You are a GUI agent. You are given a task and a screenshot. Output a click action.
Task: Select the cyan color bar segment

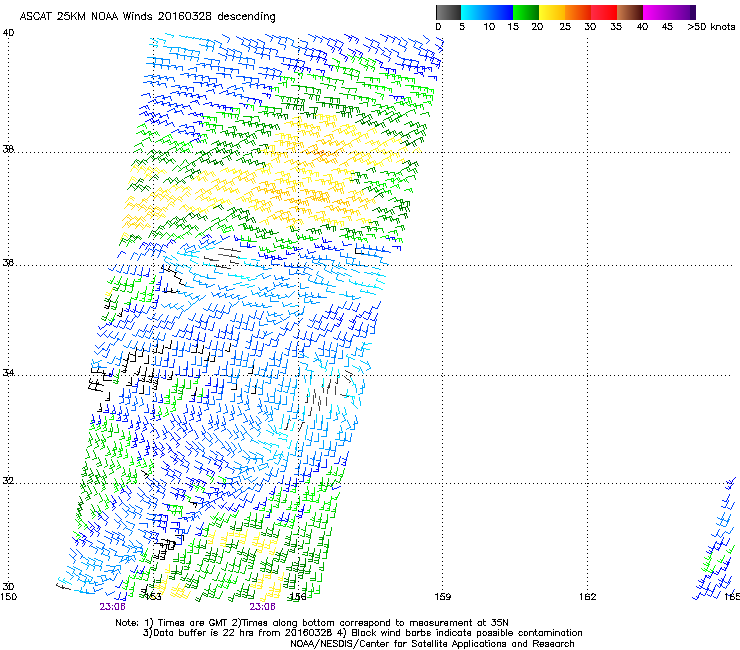473,12
